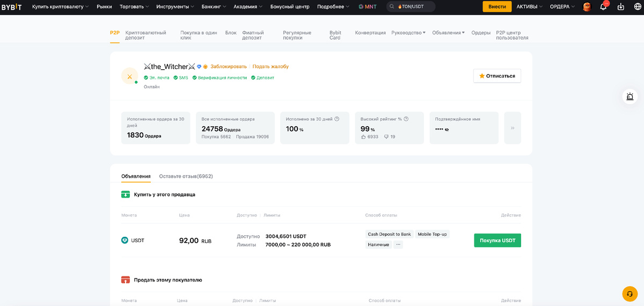Expand Банкинг dropdown menu
Screen dimensions: 644x306
tap(214, 7)
